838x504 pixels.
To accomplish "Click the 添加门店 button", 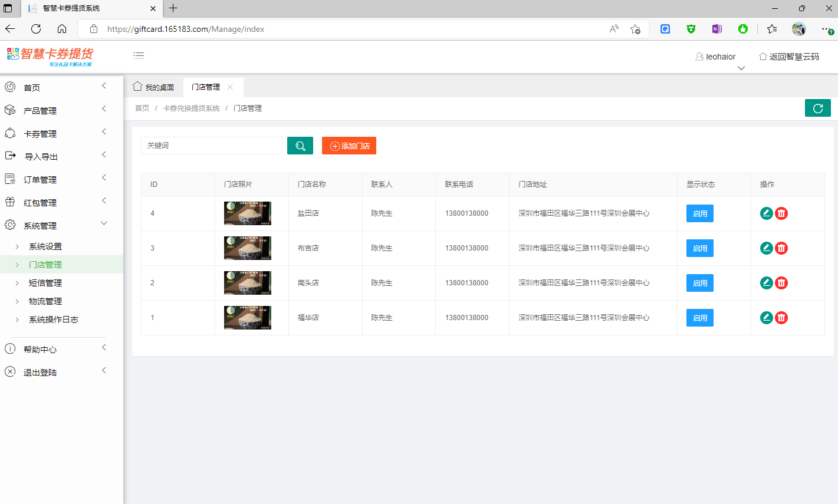I will tap(349, 146).
